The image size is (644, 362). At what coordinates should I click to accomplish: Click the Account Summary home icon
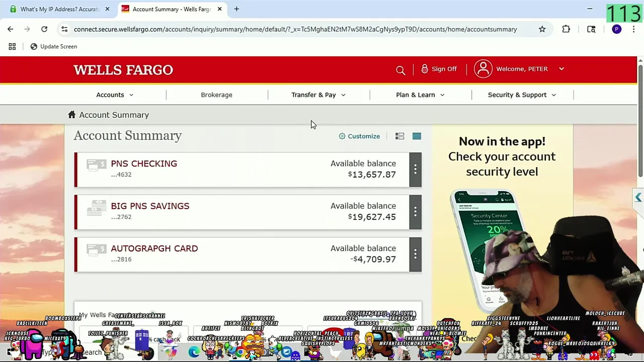coord(72,115)
